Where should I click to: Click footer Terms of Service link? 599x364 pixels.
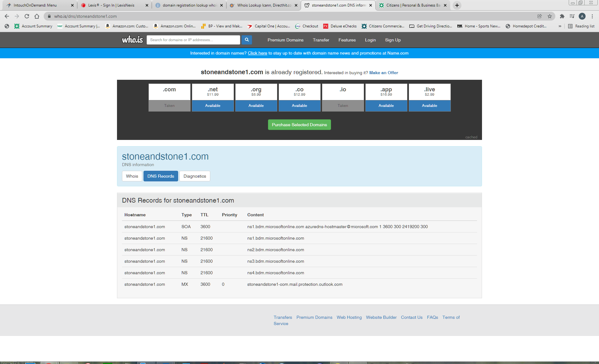[451, 317]
